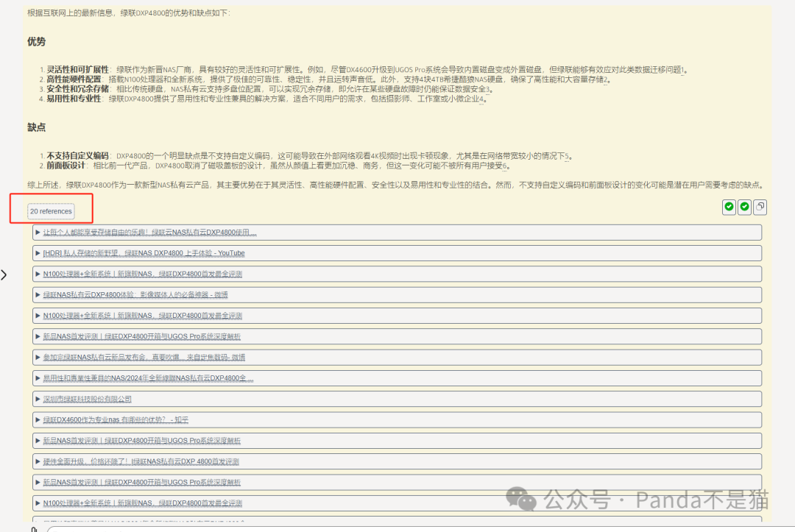Click the green checkmark beside the copy icon
This screenshot has width=795, height=532.
[744, 207]
